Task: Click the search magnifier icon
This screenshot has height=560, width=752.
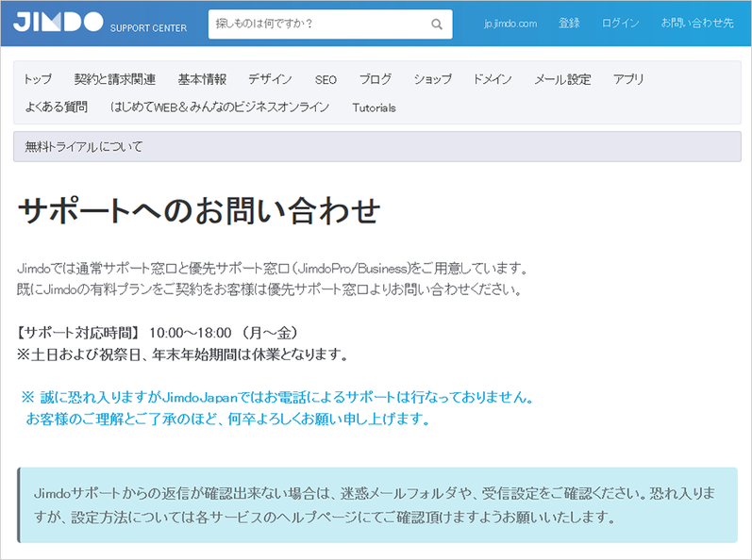Action: click(437, 24)
